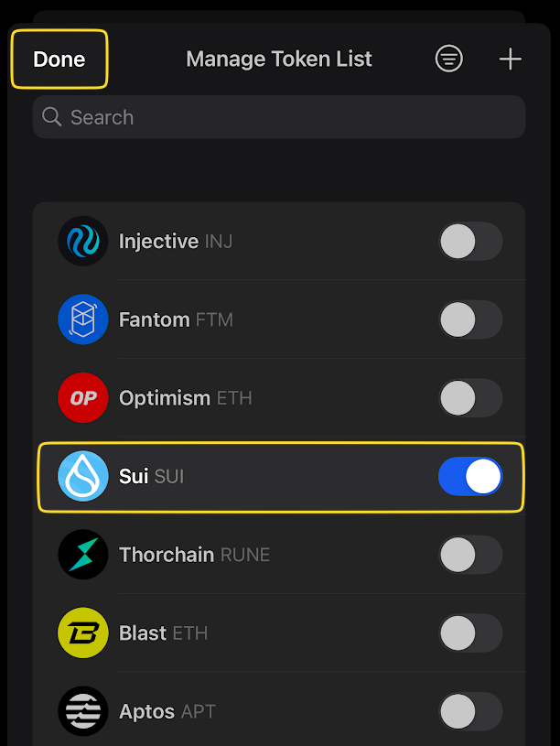Turn on the Optimism ETH toggle
560x746 pixels.
tap(470, 398)
